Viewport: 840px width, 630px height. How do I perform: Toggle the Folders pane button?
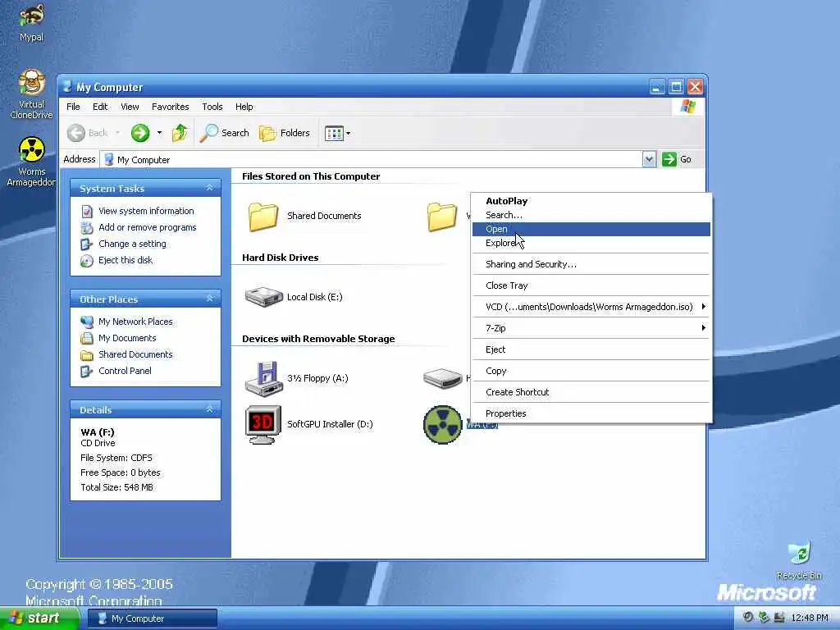click(285, 133)
